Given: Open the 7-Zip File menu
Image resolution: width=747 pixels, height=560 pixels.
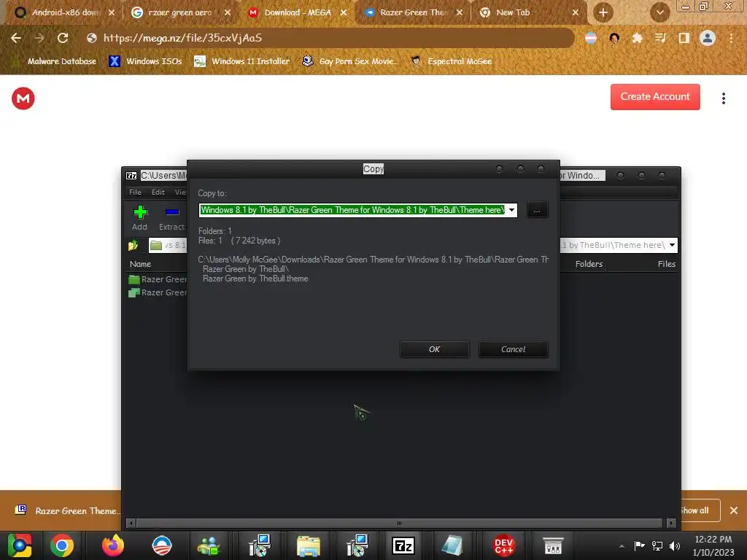Looking at the screenshot, I should pos(135,192).
